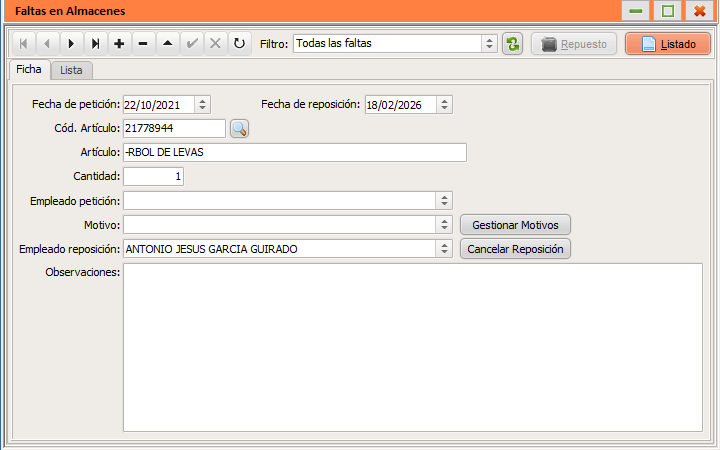Expand the Motivo dropdown

coord(444,225)
